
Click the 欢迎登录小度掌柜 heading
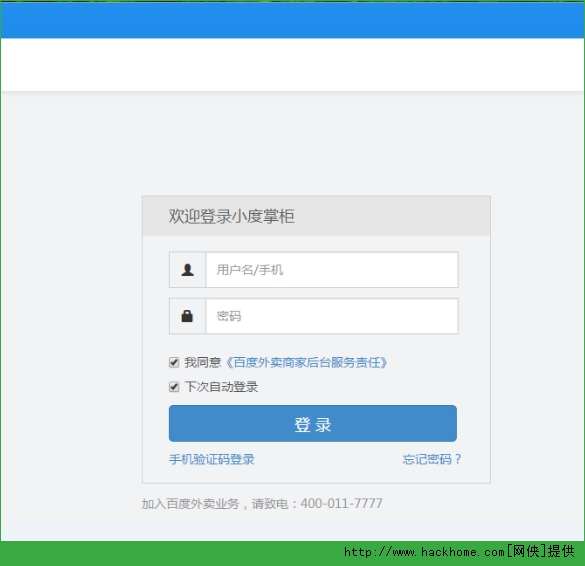pyautogui.click(x=231, y=216)
